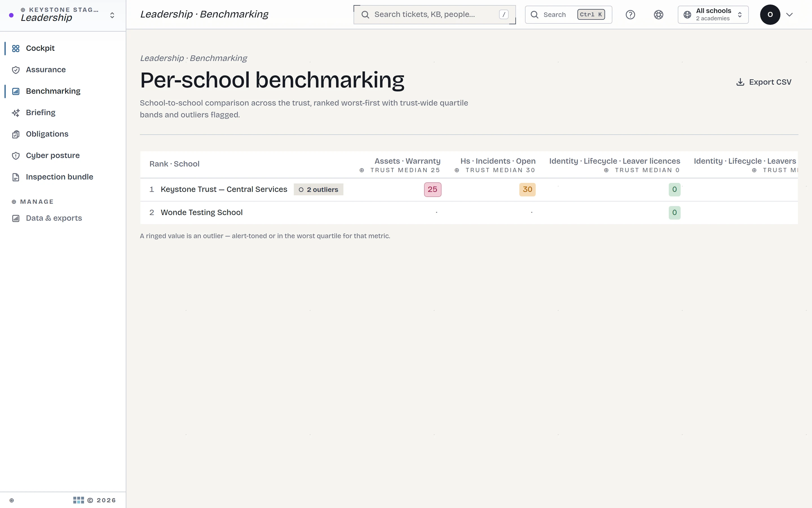Click the Benchmarking chart icon in sidebar

(16, 91)
